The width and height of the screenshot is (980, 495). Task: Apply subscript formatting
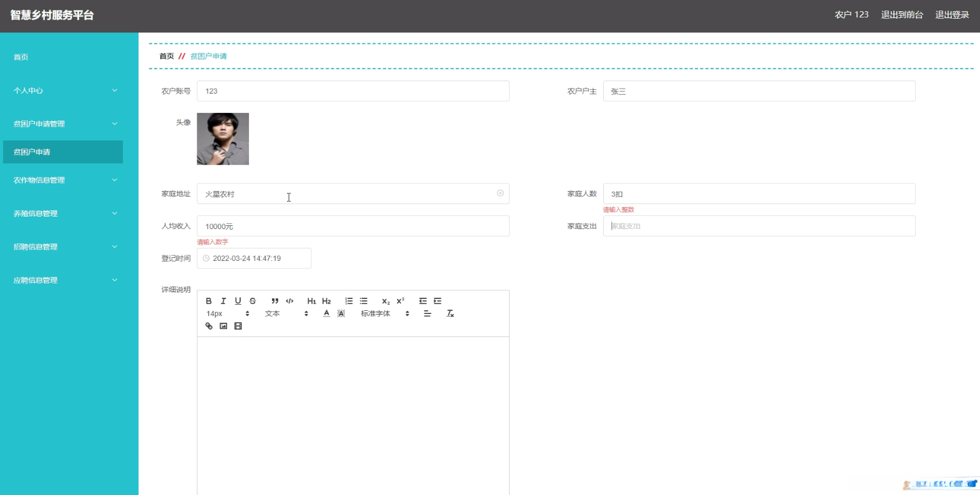(386, 301)
